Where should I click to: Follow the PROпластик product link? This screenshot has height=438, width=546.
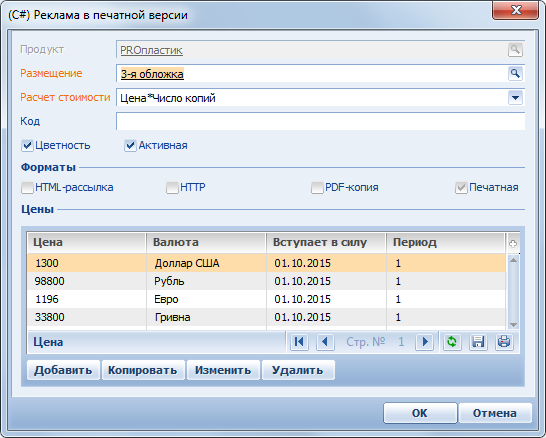tap(151, 50)
